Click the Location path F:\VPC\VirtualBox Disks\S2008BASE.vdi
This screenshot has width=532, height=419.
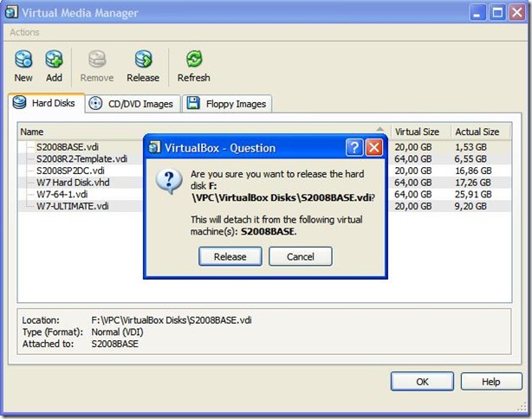pyautogui.click(x=172, y=320)
